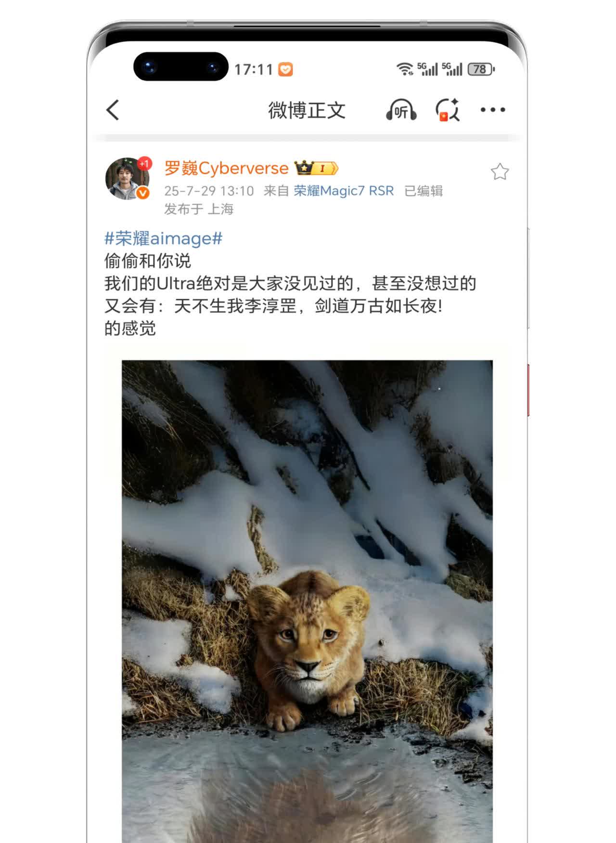The height and width of the screenshot is (843, 616).
Task: Tap the crown membership badge
Action: 317,168
